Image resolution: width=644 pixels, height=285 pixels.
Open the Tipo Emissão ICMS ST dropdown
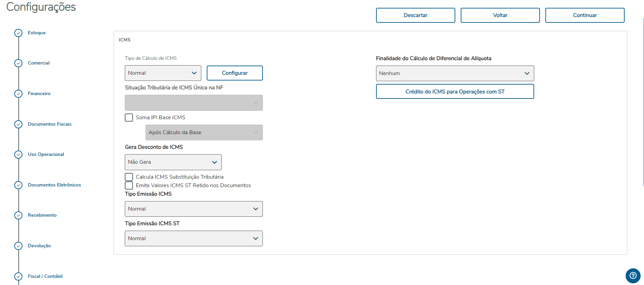(193, 238)
